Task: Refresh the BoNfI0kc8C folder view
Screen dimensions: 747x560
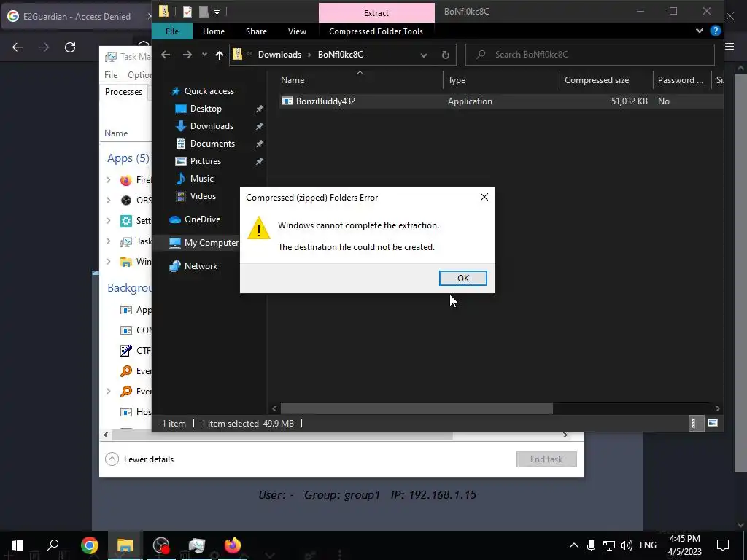Action: (446, 55)
